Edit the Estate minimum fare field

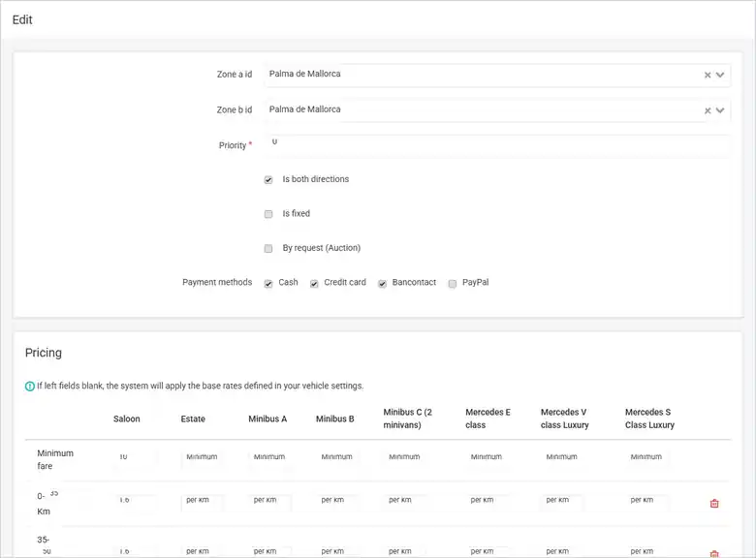[x=205, y=459]
